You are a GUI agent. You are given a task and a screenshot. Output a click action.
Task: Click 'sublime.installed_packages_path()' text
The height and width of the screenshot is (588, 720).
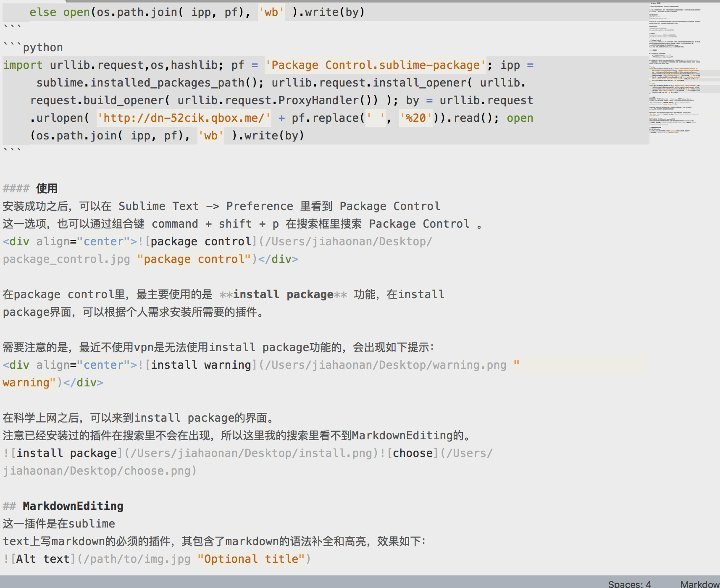tap(147, 83)
